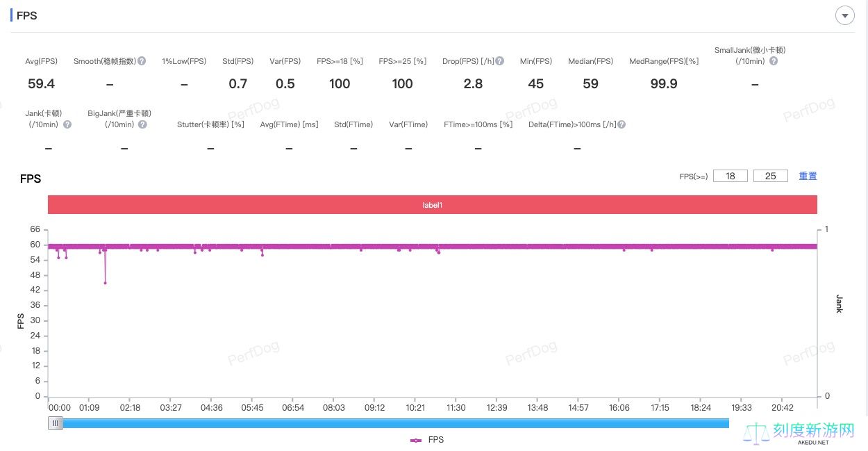Image resolution: width=868 pixels, height=451 pixels.
Task: Click the Min(FPS) value 45
Action: click(x=535, y=84)
